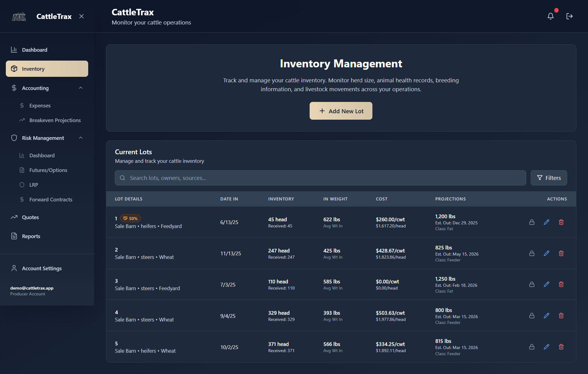
Task: Delete lot 2 with trash icon
Action: point(561,253)
